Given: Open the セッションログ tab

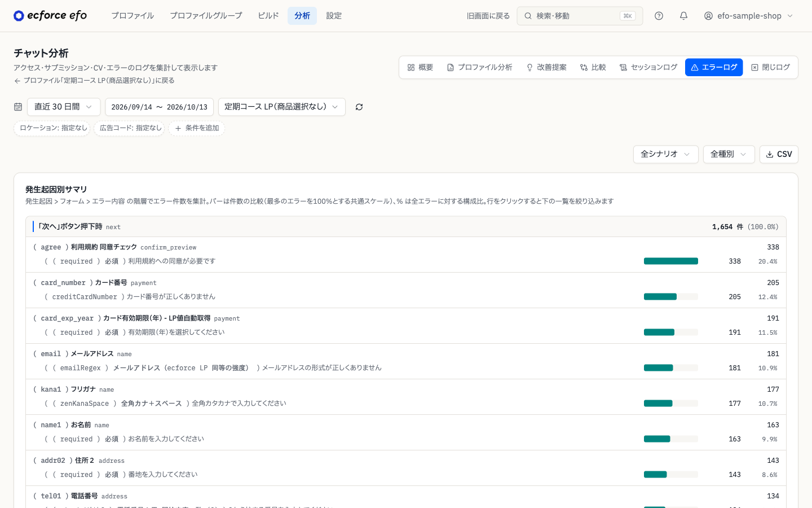Looking at the screenshot, I should 648,67.
